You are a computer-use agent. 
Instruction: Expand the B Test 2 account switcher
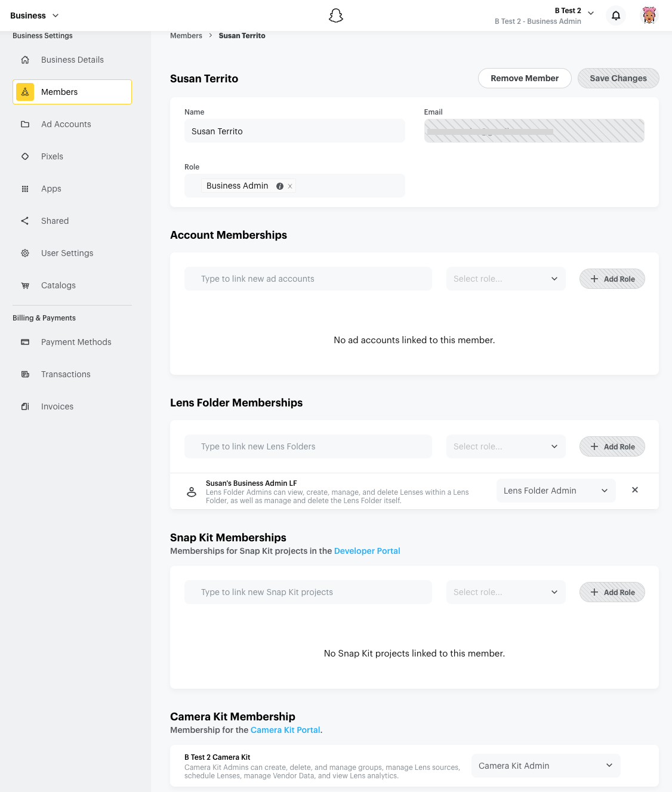[x=590, y=13]
